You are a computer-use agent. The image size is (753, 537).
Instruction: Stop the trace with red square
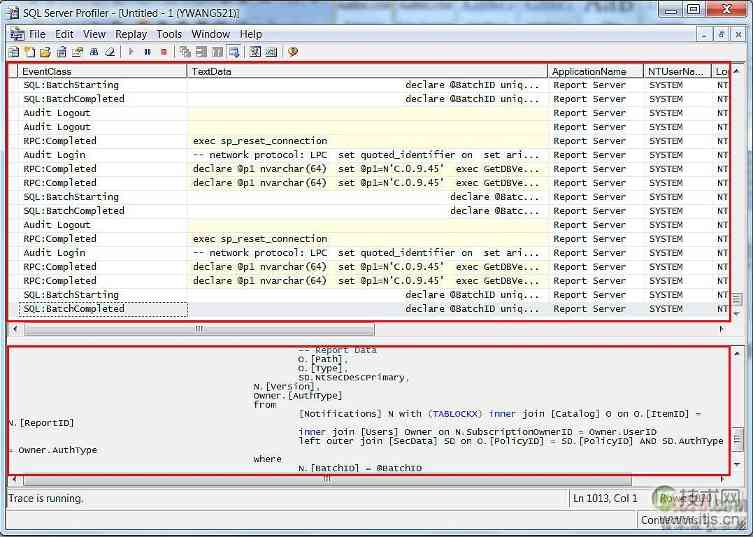point(163,52)
